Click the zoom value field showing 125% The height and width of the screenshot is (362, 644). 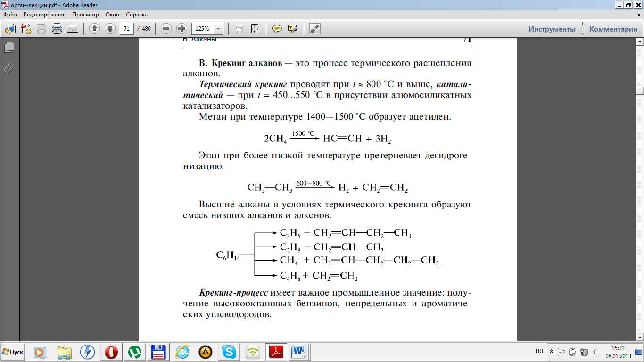tap(202, 29)
